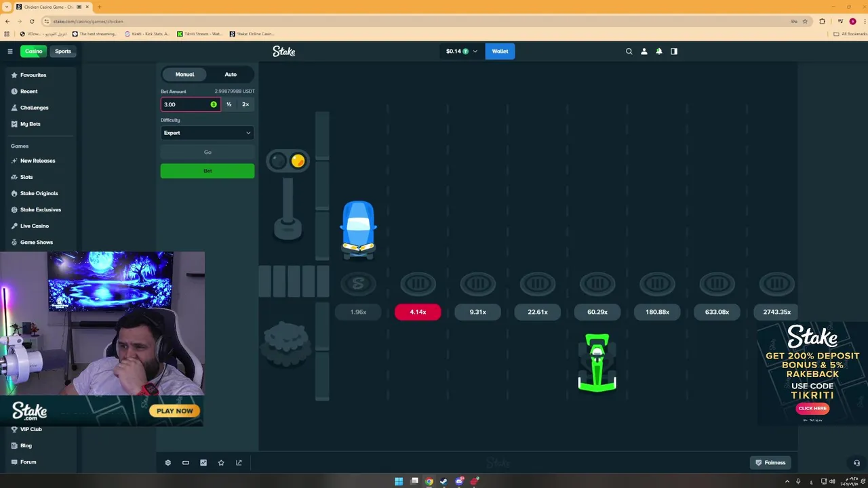Click the CLICK HERE promo button

pos(812,408)
